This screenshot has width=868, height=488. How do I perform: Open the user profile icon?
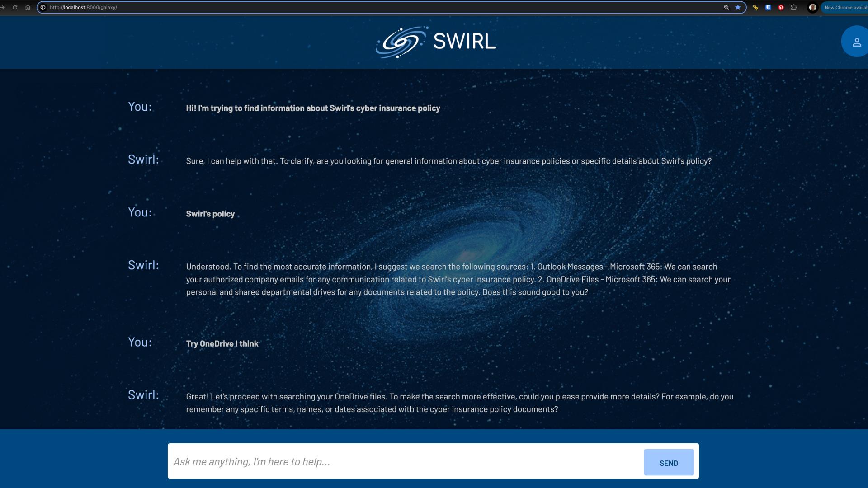pyautogui.click(x=856, y=42)
